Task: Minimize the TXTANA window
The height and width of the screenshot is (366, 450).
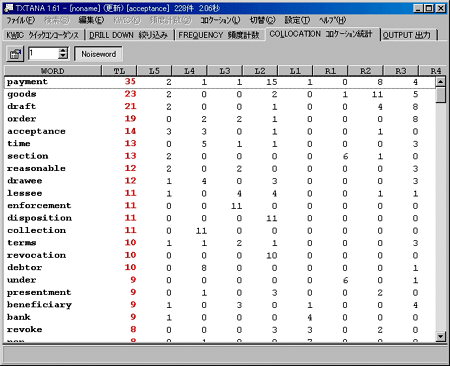Action: coord(418,8)
